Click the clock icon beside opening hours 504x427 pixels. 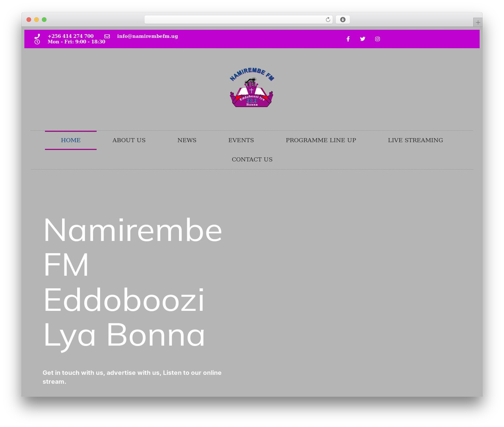[x=37, y=42]
